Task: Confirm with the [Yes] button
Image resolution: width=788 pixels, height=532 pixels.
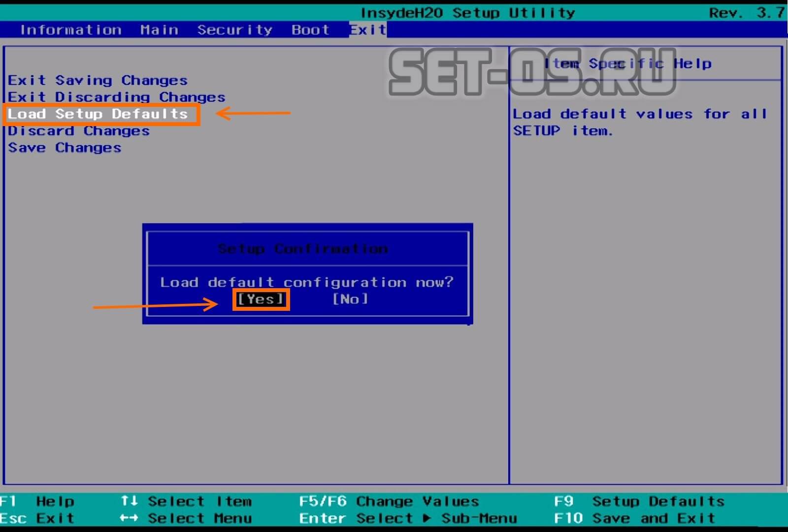Action: [x=261, y=299]
